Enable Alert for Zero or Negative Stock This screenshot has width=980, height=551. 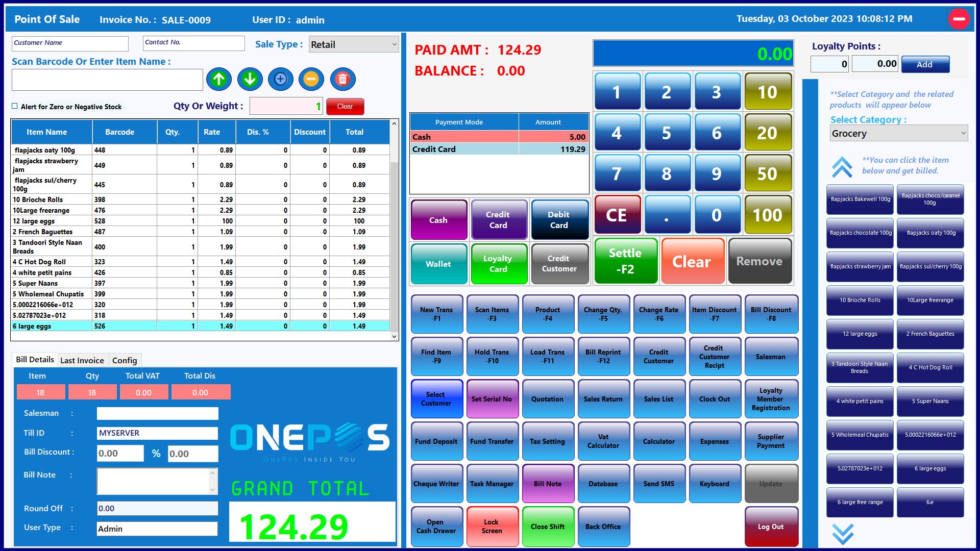15,106
